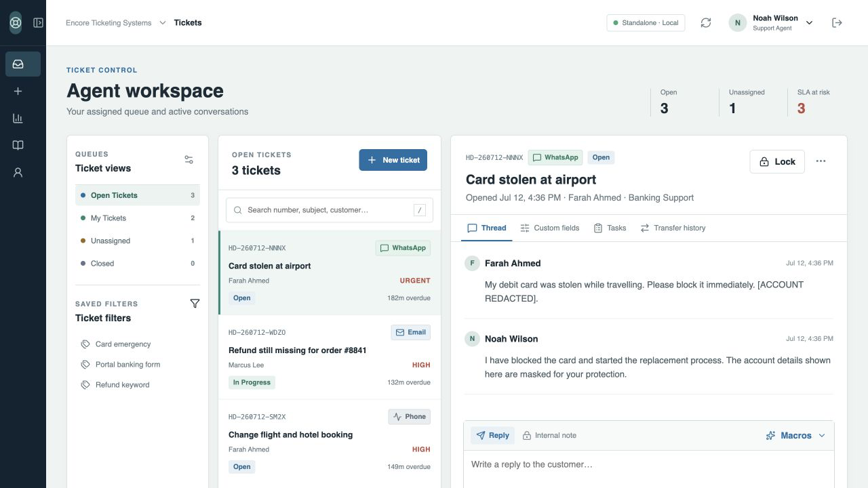Open the knowledge base book icon
Viewport: 868px width, 488px height.
18,146
